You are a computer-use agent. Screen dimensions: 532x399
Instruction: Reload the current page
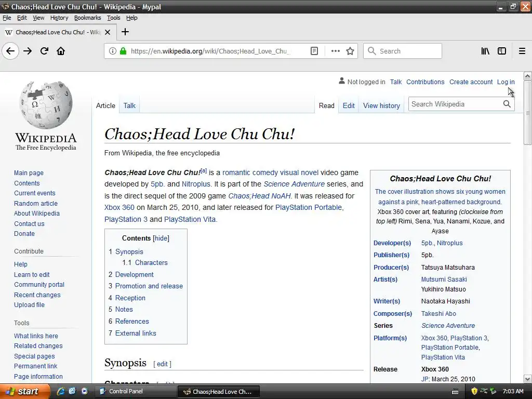point(44,51)
